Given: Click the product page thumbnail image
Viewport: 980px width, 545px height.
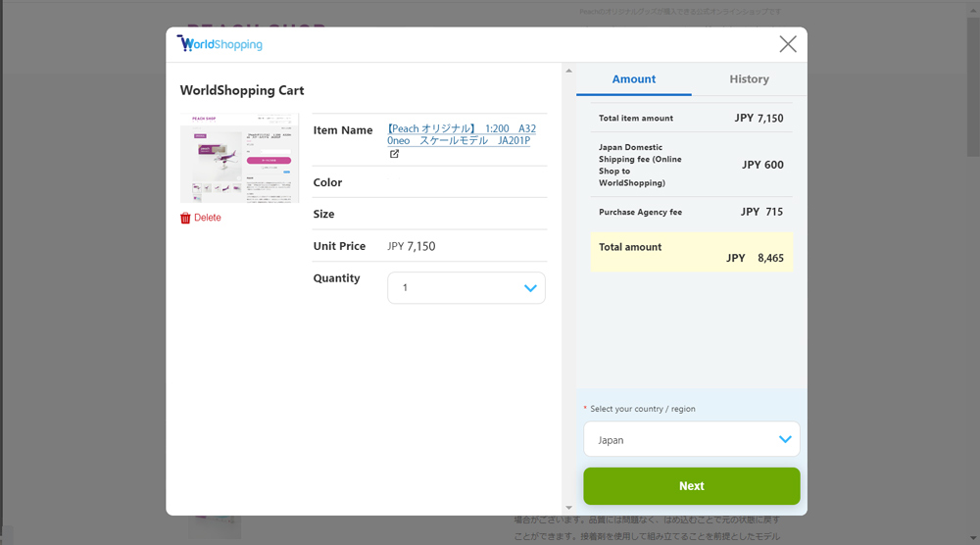Looking at the screenshot, I should [x=239, y=158].
